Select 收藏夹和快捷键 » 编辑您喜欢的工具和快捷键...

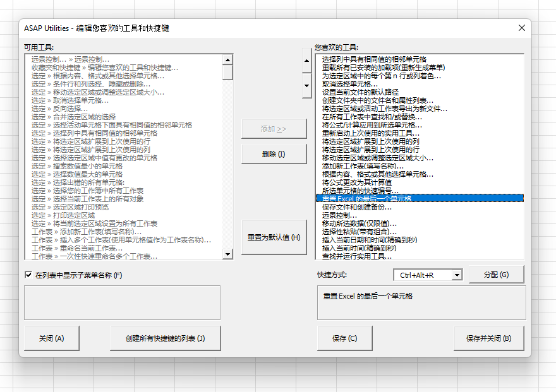(x=105, y=68)
